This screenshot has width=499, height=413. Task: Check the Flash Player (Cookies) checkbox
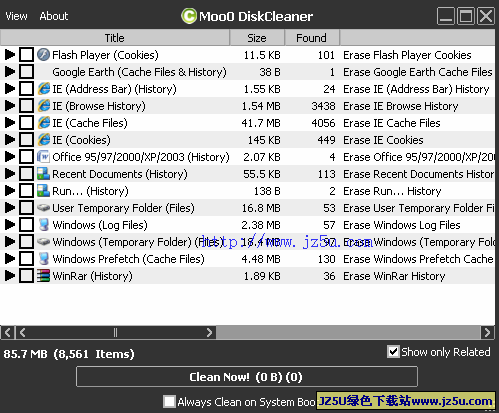click(x=26, y=55)
